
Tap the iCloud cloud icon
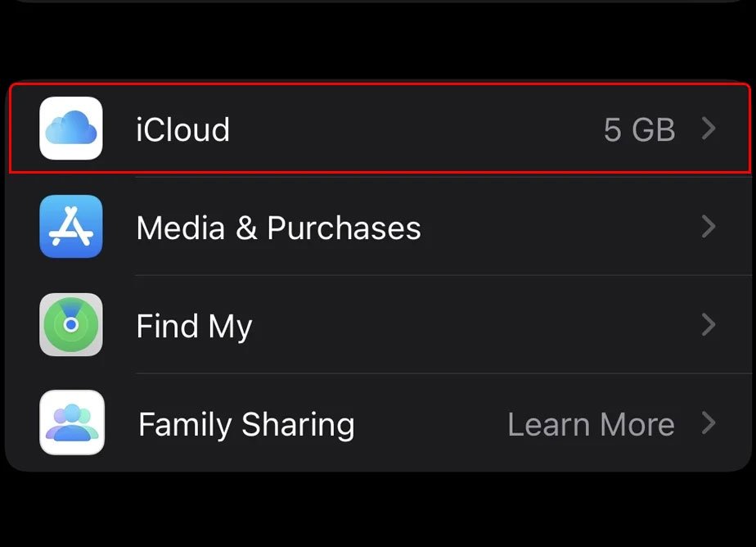pos(71,129)
